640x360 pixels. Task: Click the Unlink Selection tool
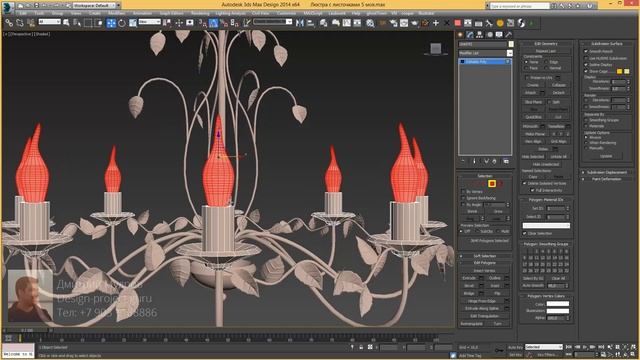pyautogui.click(x=19, y=23)
